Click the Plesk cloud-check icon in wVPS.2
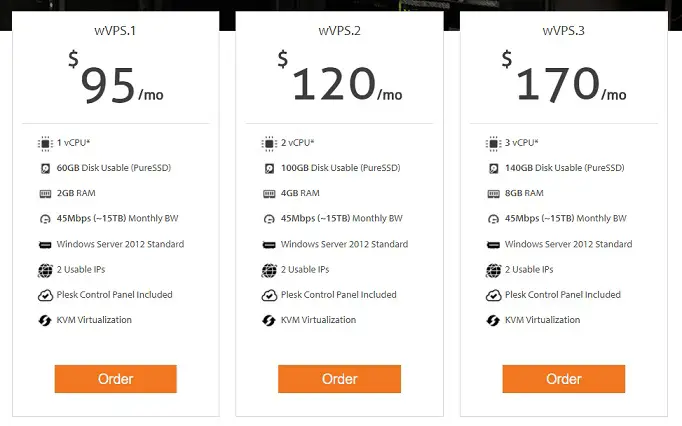This screenshot has height=426, width=682. pos(269,295)
